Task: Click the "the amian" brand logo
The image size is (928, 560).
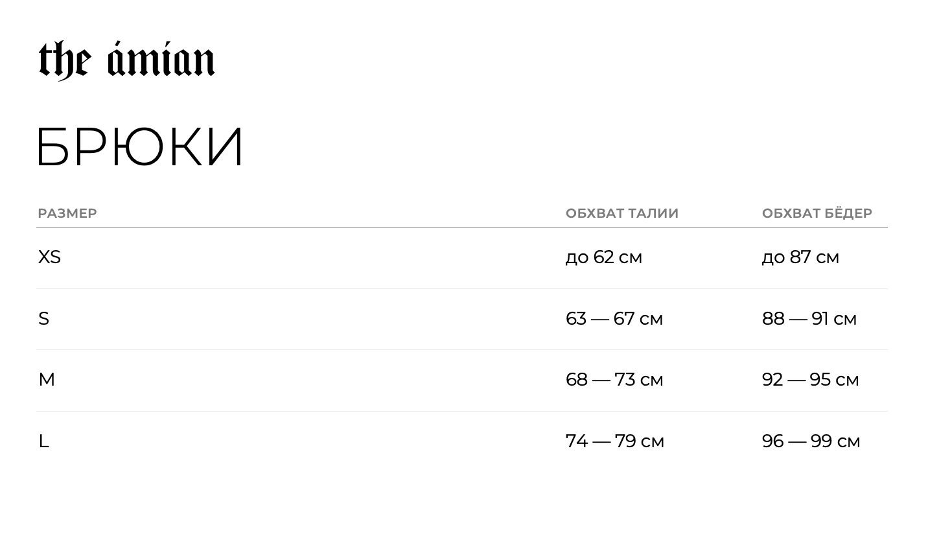Action: 126,60
